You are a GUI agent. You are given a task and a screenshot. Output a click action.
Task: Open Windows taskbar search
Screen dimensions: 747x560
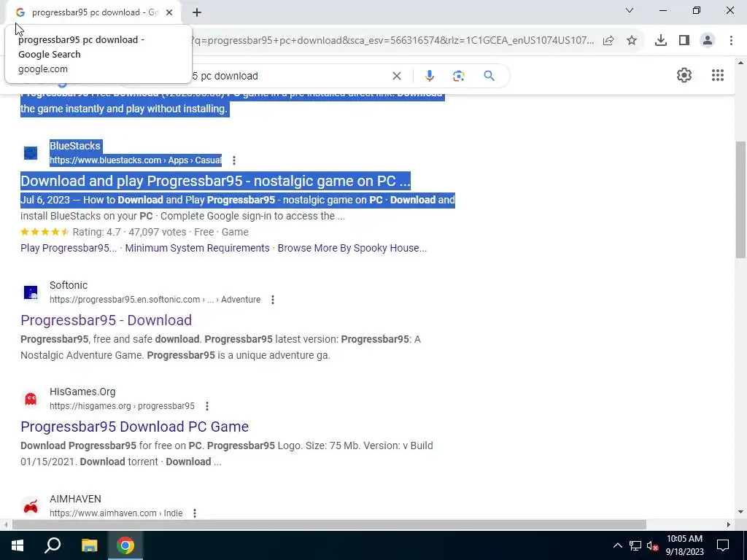(53, 545)
